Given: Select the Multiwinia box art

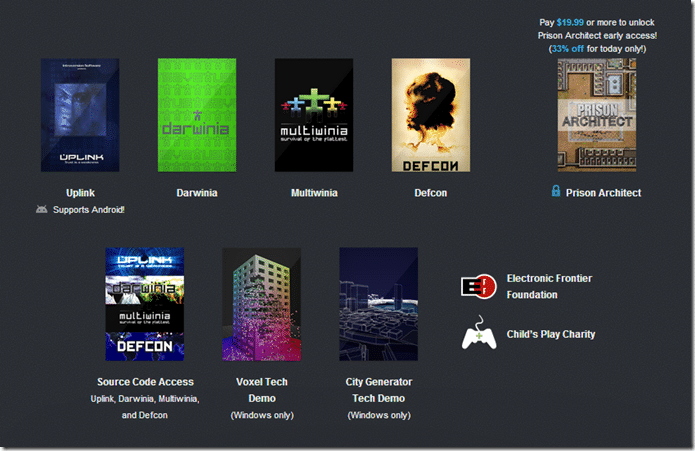Looking at the screenshot, I should tap(314, 115).
